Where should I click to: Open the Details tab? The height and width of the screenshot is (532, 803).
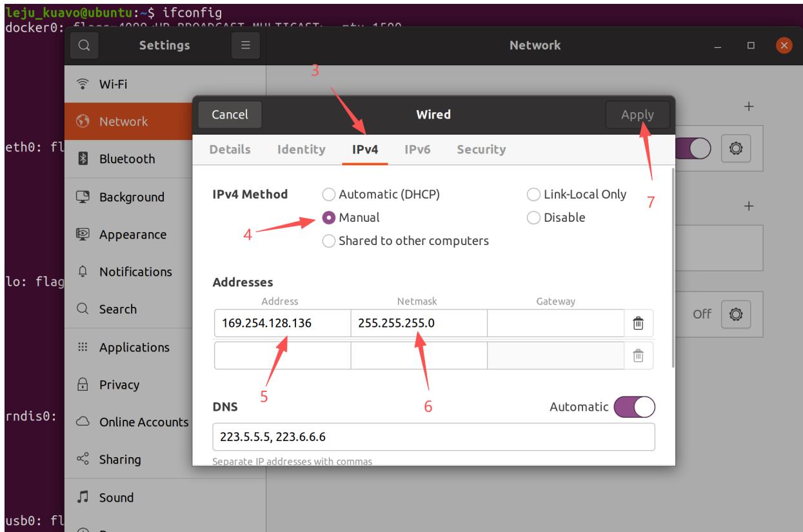click(230, 150)
